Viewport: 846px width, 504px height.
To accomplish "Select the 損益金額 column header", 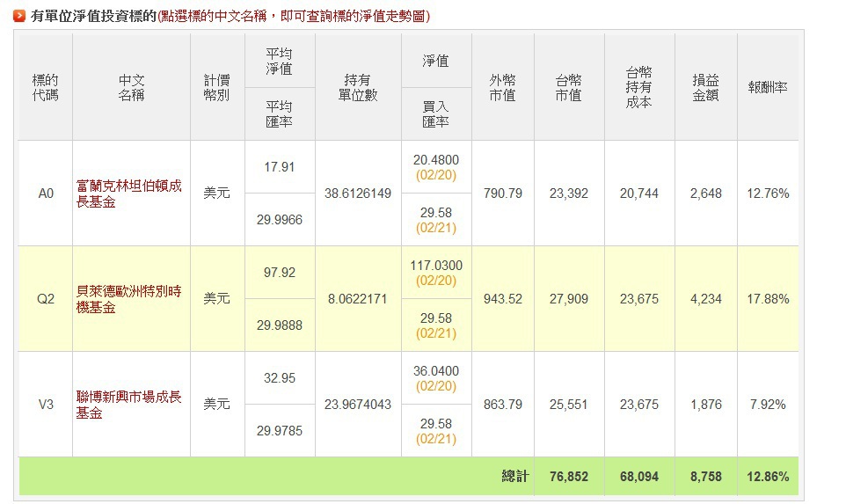I will (705, 87).
